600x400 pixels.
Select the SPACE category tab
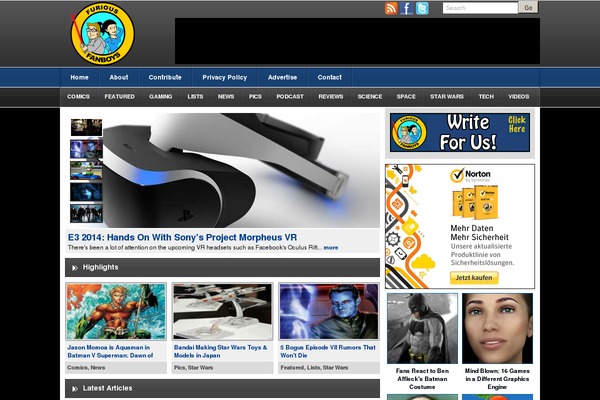tap(406, 97)
